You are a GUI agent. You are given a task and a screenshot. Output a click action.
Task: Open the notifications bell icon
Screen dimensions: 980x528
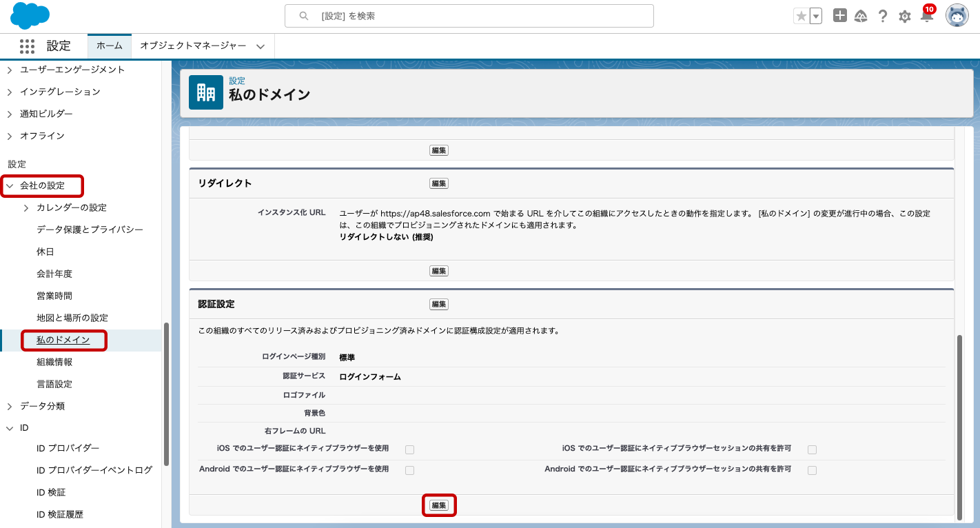[927, 17]
